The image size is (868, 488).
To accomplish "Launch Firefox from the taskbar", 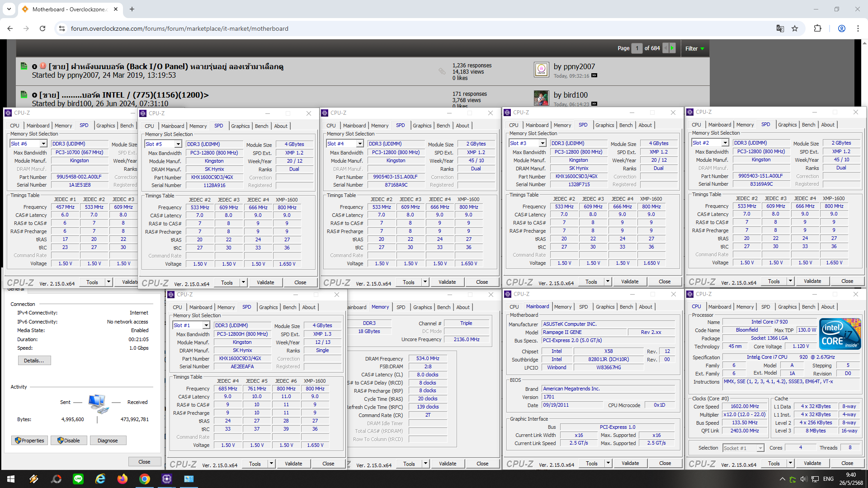I will click(x=123, y=479).
